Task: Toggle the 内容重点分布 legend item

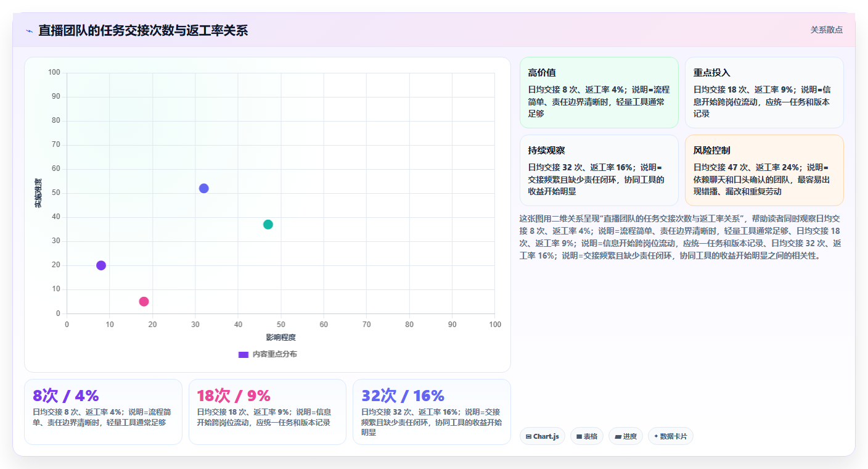Action: coord(268,354)
